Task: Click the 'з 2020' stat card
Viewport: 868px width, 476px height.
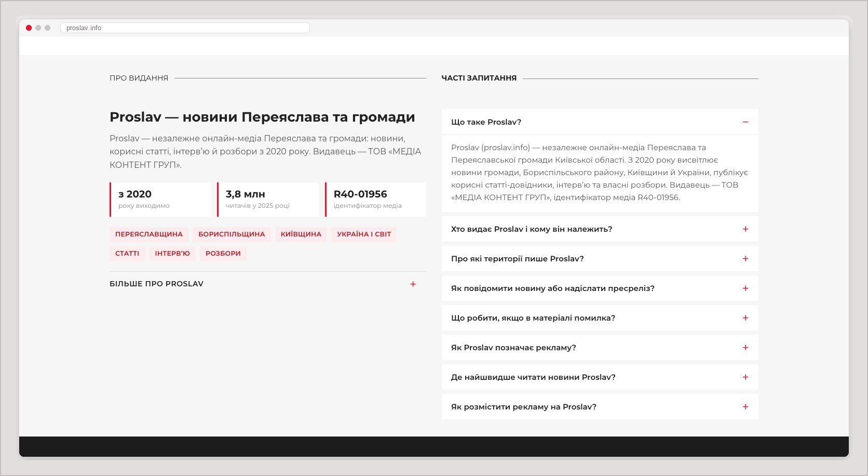Action: pos(160,200)
